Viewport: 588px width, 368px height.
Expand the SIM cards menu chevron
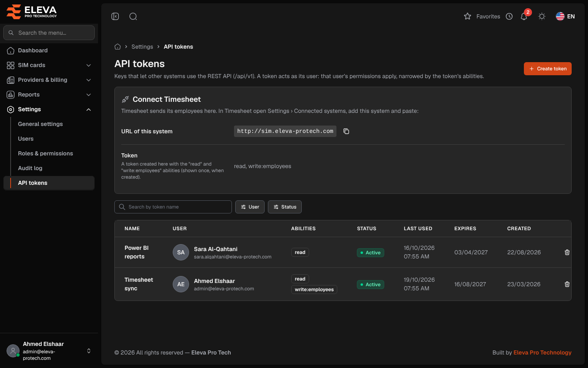tap(89, 65)
